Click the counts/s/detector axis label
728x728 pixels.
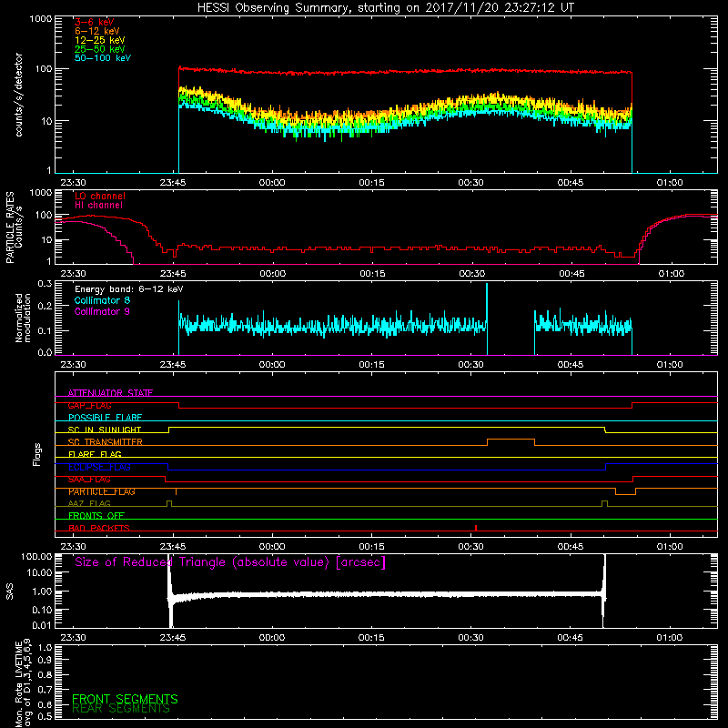click(x=19, y=95)
